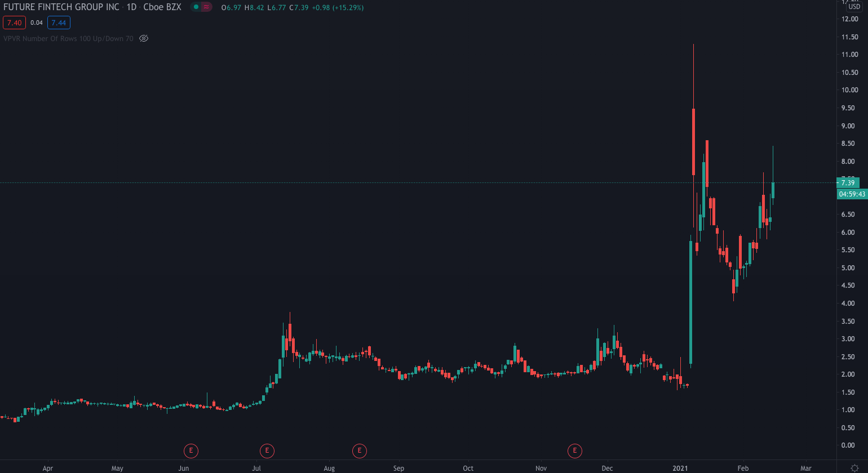This screenshot has width=868, height=473.
Task: Click the blue 7.44 buy price button
Action: coord(59,23)
